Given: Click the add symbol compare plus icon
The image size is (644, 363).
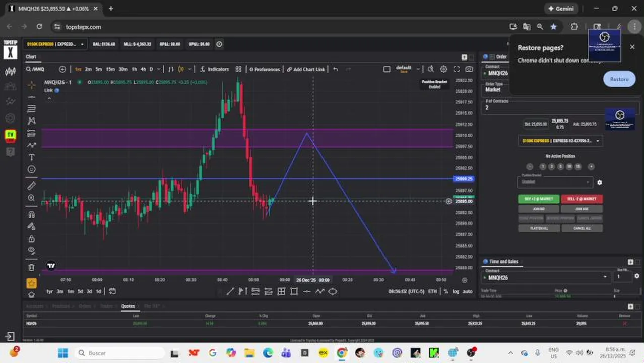Looking at the screenshot, I should coord(62,69).
